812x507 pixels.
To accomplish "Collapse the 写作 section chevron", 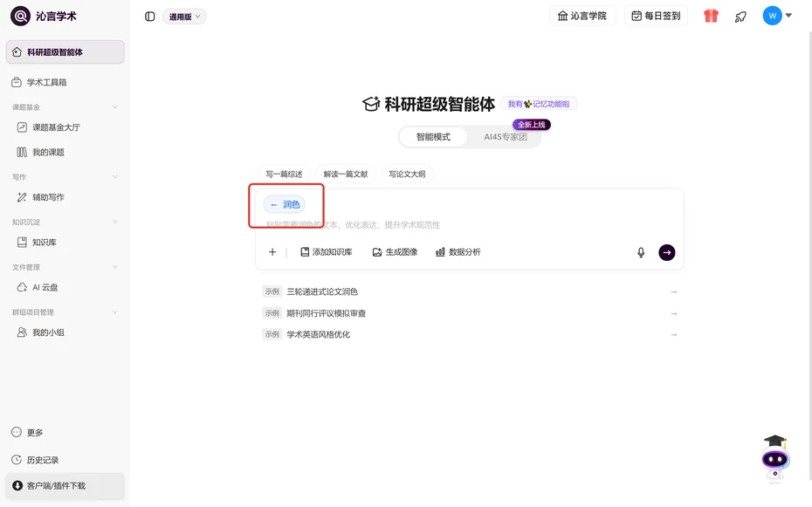I will tap(115, 177).
